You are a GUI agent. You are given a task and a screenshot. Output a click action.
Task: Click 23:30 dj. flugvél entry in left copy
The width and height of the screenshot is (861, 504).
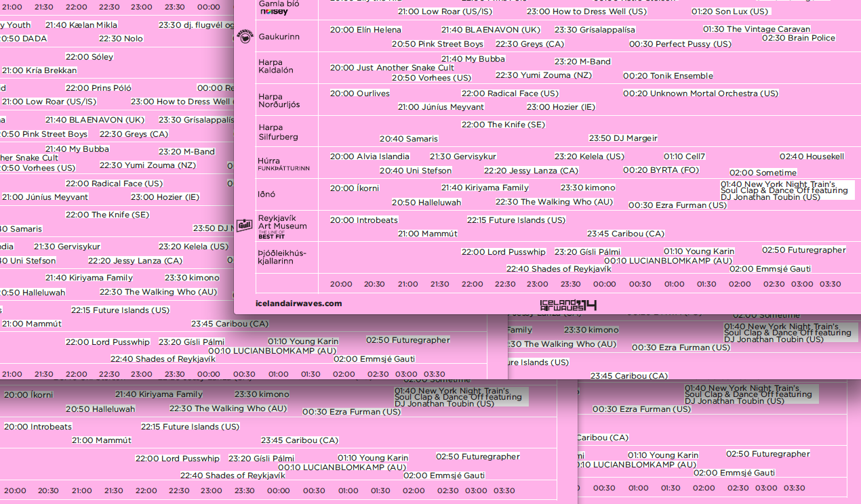[195, 25]
